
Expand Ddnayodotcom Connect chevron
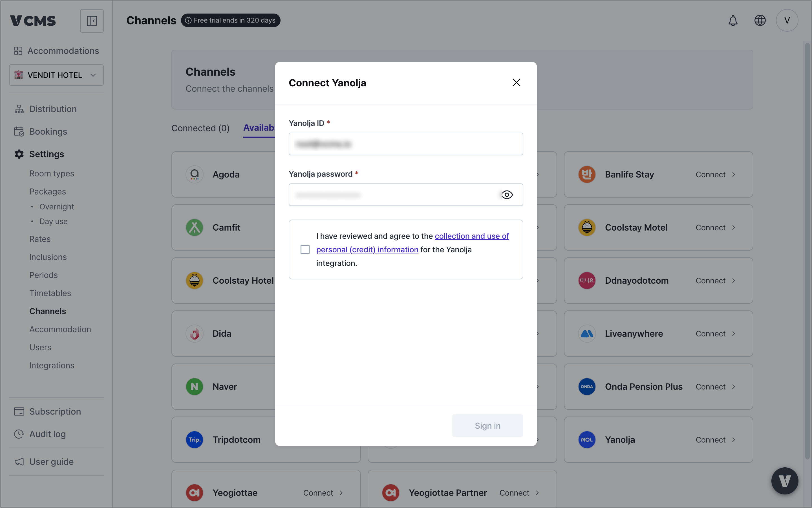pos(734,281)
